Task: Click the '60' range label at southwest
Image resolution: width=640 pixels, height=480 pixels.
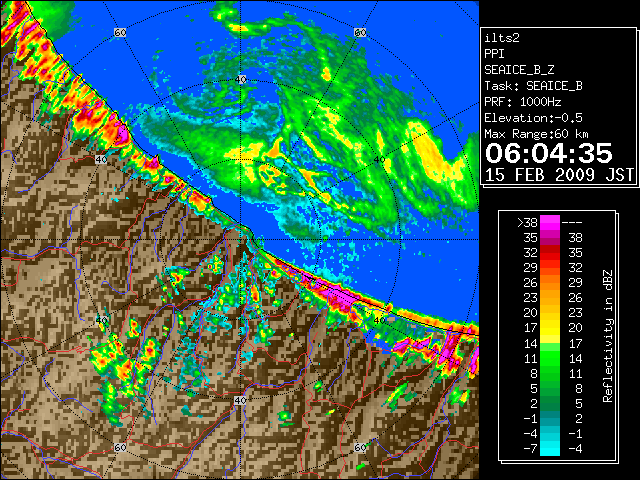Action: 120,448
